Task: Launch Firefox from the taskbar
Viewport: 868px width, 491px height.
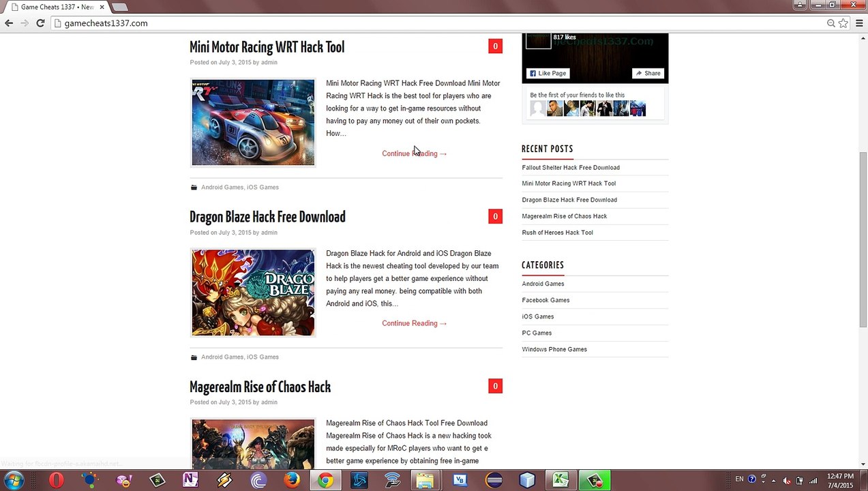Action: 292,480
